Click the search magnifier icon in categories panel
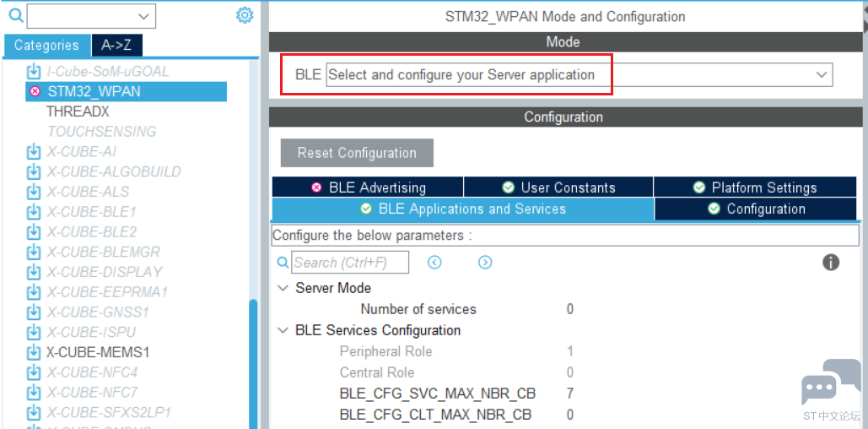Screen dimensions: 868x429 tap(17, 16)
